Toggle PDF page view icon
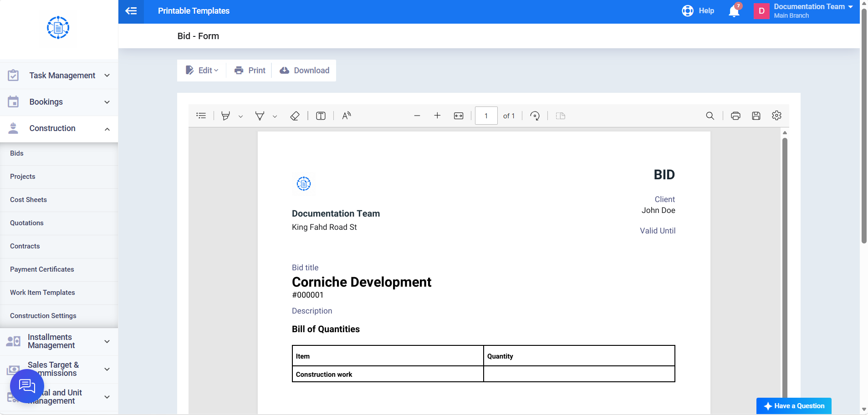 [x=561, y=116]
